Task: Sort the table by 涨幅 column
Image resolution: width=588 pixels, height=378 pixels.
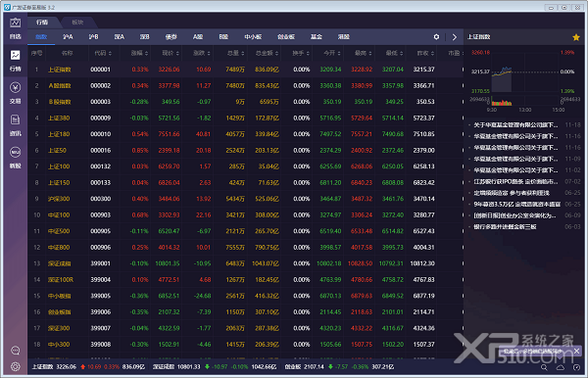Action: 140,53
